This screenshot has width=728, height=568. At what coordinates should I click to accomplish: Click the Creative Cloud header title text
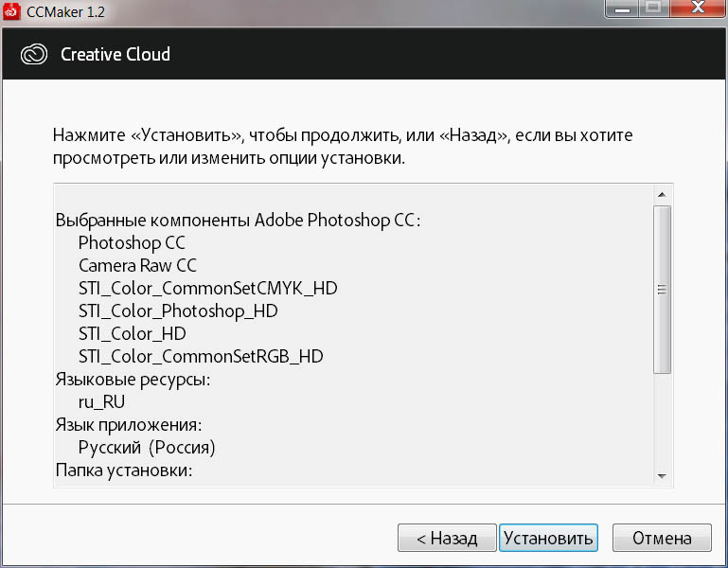click(115, 54)
